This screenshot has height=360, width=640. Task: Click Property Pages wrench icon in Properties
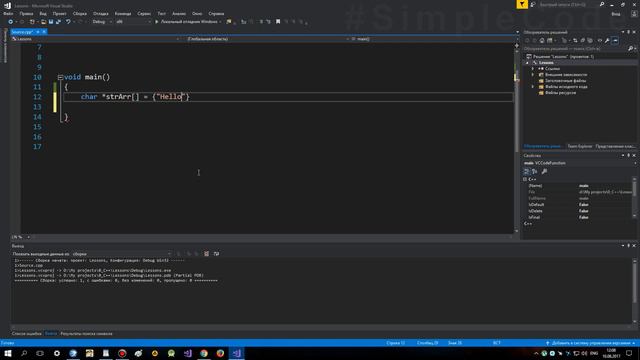[544, 171]
